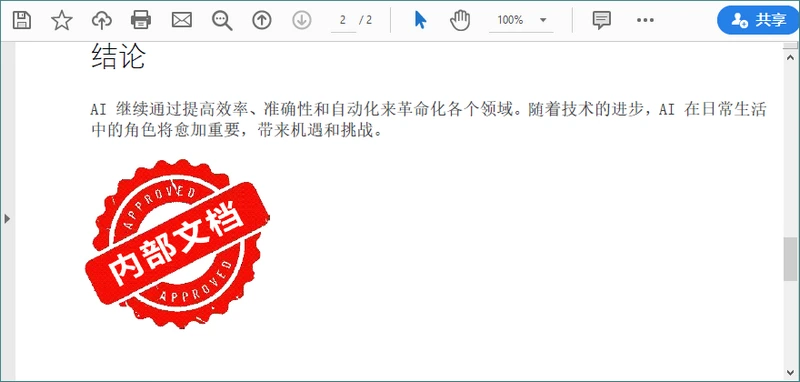Add a comment with speech bubble icon
The width and height of the screenshot is (800, 382).
pos(602,20)
